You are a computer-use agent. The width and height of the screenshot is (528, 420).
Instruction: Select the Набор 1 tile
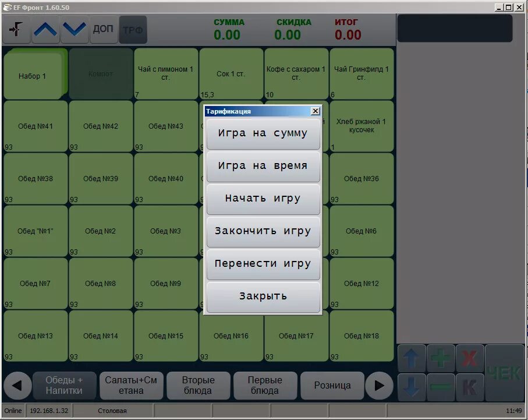[36, 74]
